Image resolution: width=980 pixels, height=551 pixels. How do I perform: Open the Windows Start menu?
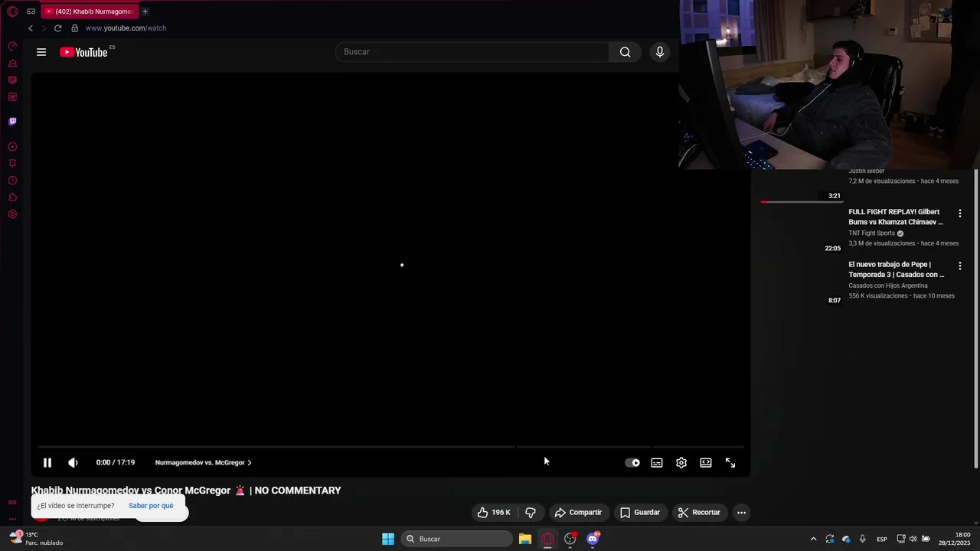(388, 539)
